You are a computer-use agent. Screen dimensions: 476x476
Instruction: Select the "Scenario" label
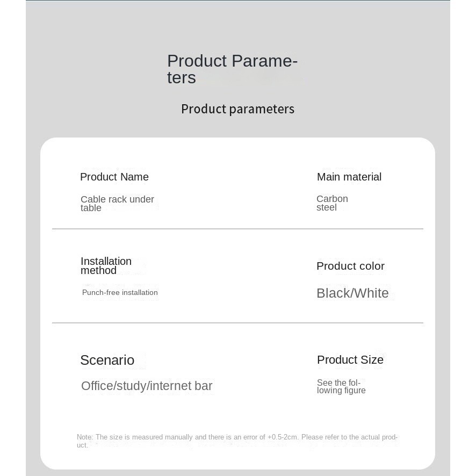107,360
